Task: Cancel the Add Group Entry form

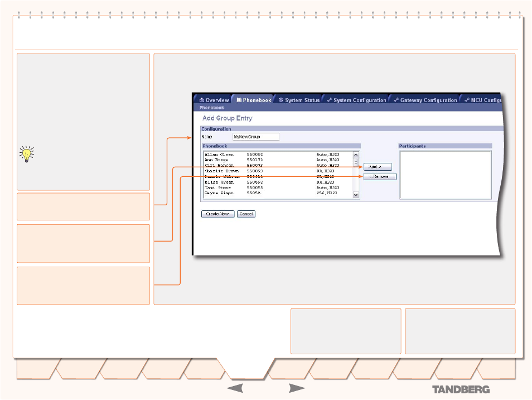Action: coord(246,214)
